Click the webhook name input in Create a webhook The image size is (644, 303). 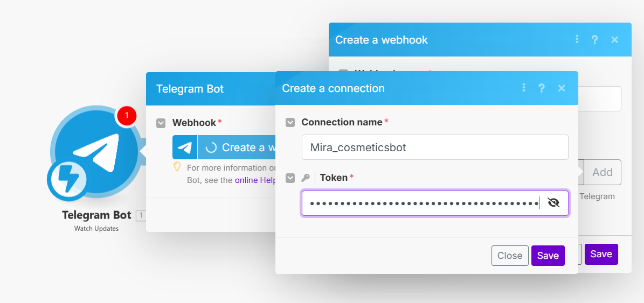coord(600,98)
